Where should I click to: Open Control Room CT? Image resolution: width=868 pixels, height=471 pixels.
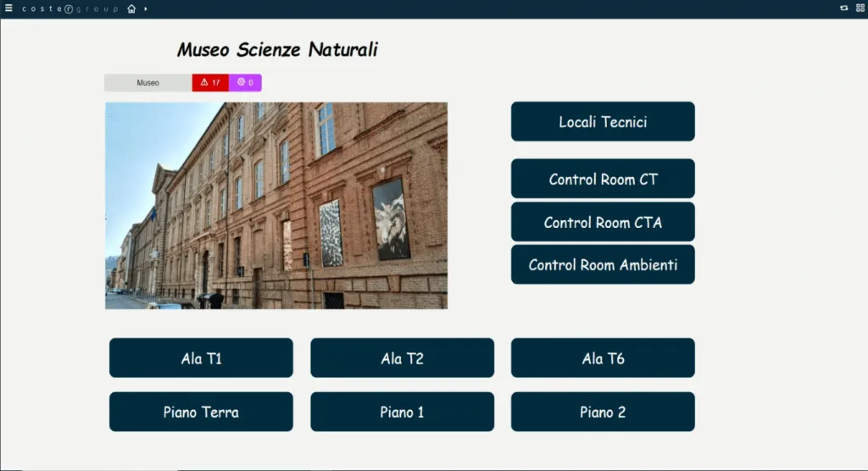603,179
